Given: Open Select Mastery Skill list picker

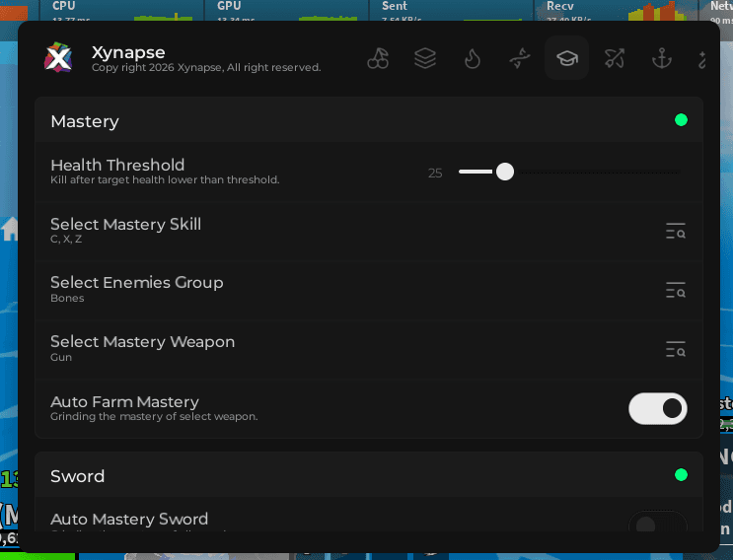Looking at the screenshot, I should point(676,231).
